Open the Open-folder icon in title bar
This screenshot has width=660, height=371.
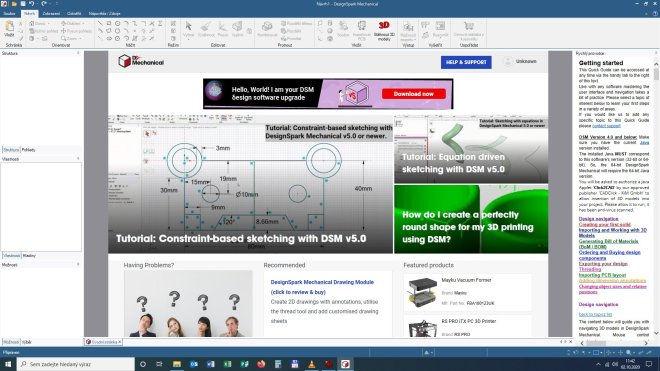point(14,4)
